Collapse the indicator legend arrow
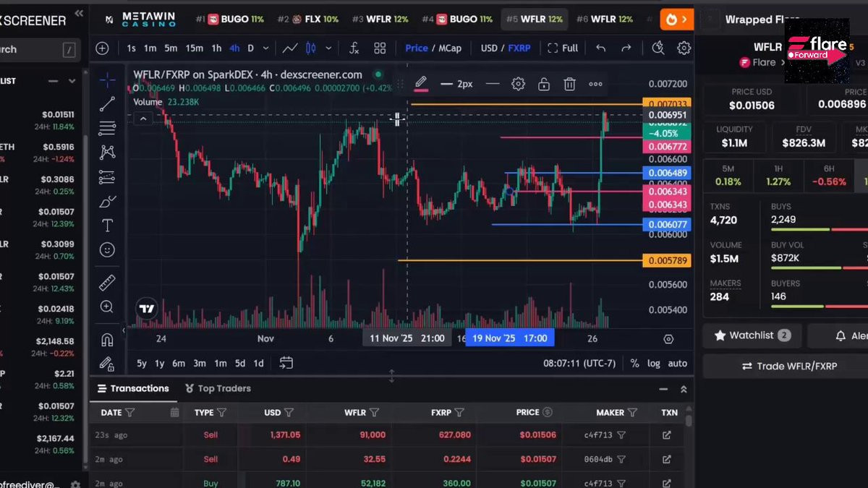The image size is (868, 488). pyautogui.click(x=142, y=119)
